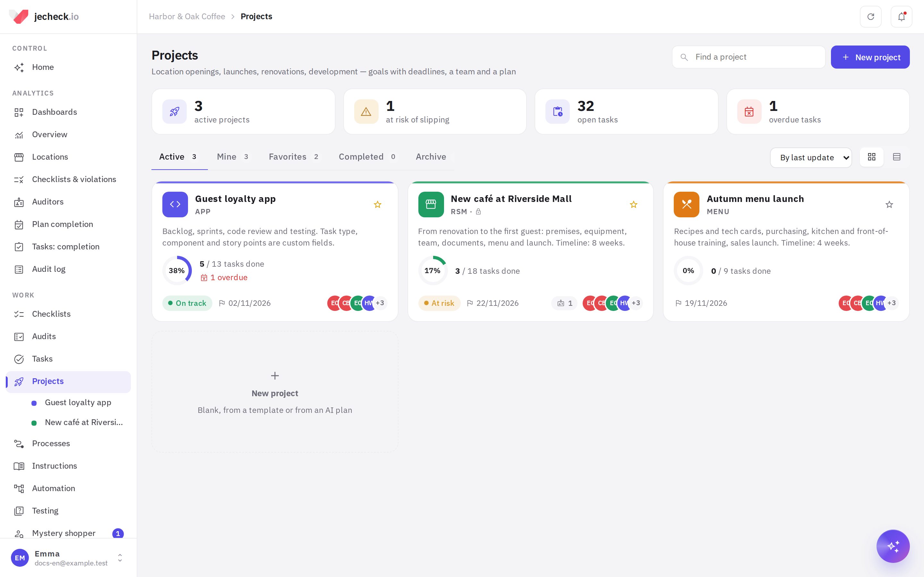Click the Autumn menu launch utensils icon
The height and width of the screenshot is (577, 924).
coord(687,205)
